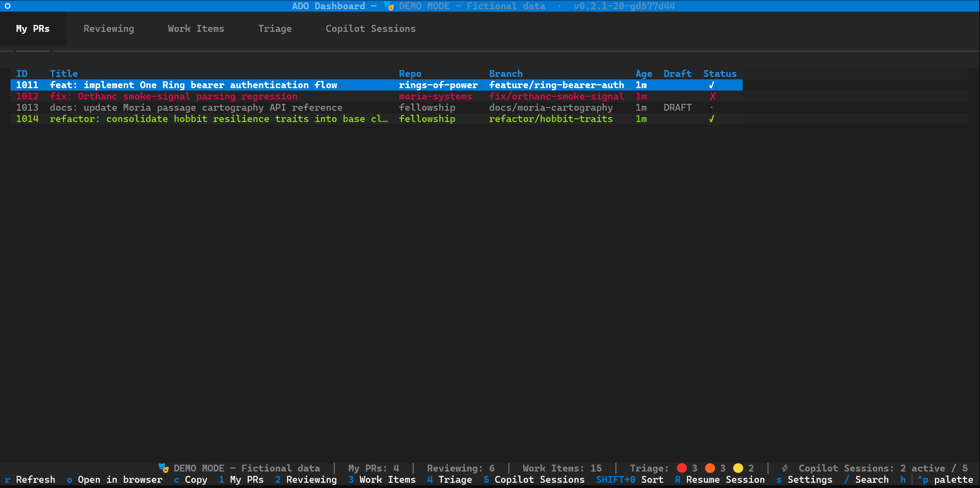Click the version string v0.2.1-20-gd577d44
The height and width of the screenshot is (488, 980).
pos(624,6)
